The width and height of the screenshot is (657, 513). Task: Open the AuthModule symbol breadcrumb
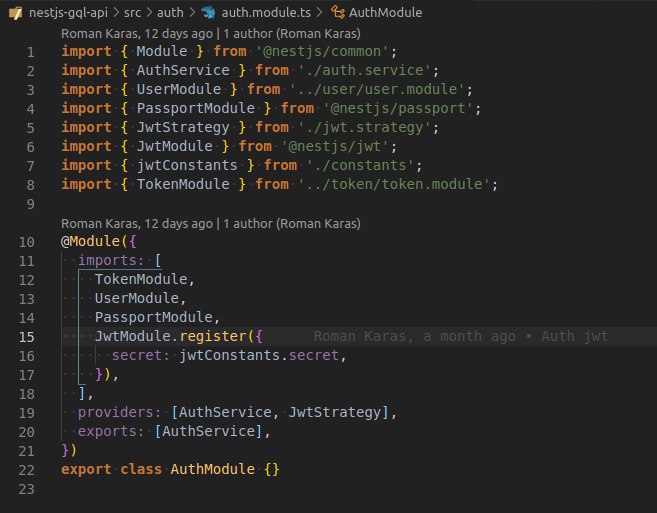[x=385, y=13]
